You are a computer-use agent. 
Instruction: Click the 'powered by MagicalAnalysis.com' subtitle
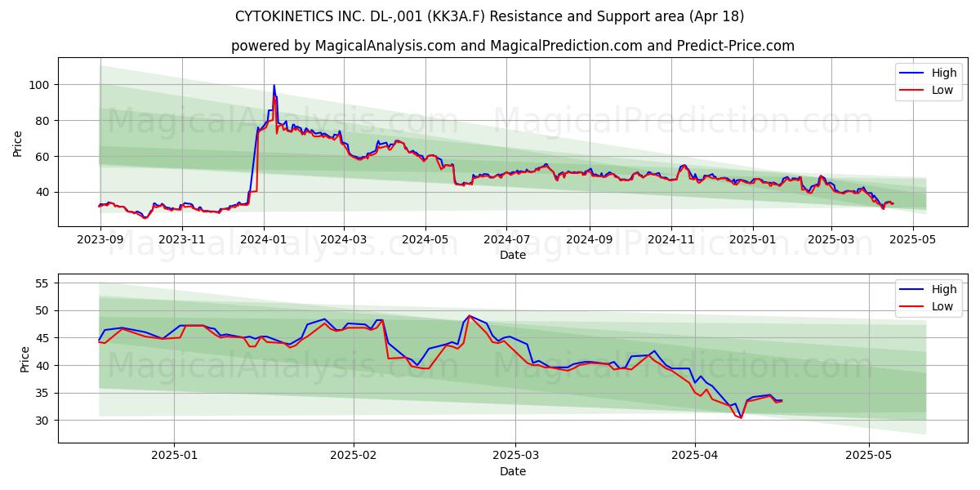tap(512, 46)
